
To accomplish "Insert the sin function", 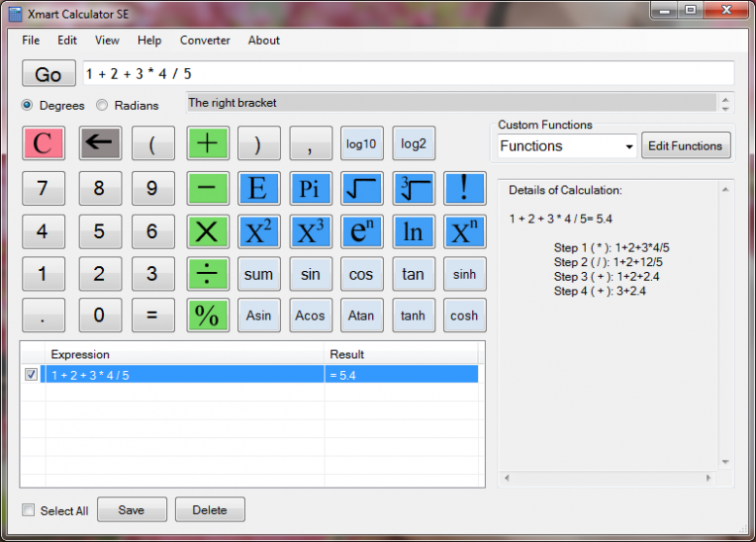I will pyautogui.click(x=311, y=274).
